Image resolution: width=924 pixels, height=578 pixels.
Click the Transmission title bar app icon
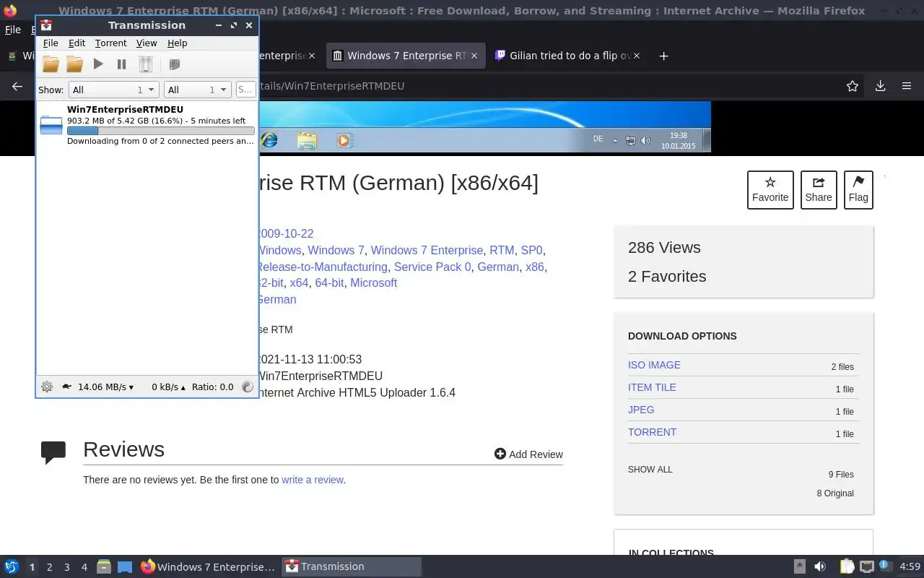46,25
